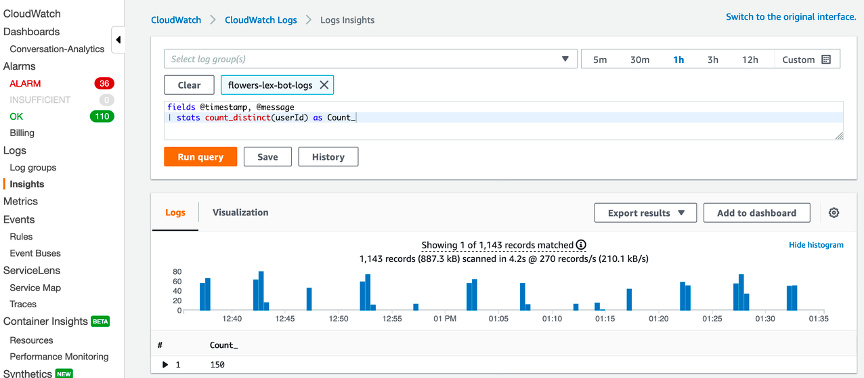Open the Select log group(s) dropdown
864x378 pixels.
tap(370, 59)
